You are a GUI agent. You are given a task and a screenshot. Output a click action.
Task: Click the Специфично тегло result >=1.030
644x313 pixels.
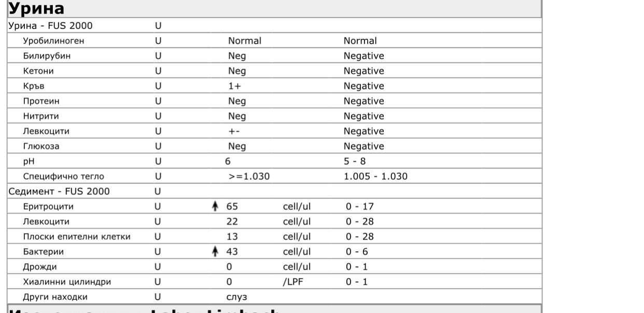tap(249, 176)
